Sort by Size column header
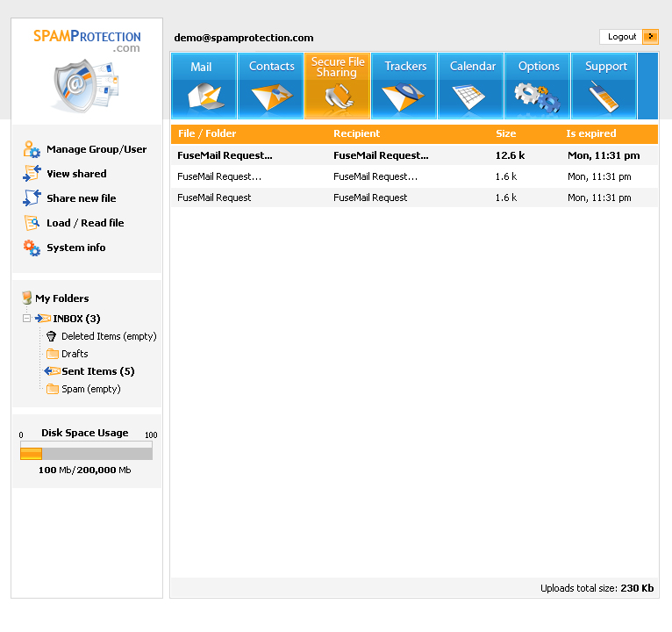This screenshot has height=632, width=672. [505, 133]
